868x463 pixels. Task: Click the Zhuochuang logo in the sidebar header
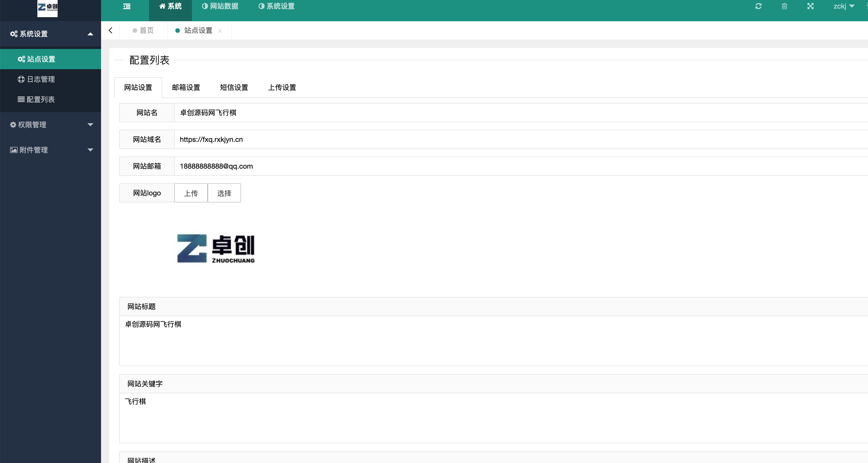[x=47, y=8]
